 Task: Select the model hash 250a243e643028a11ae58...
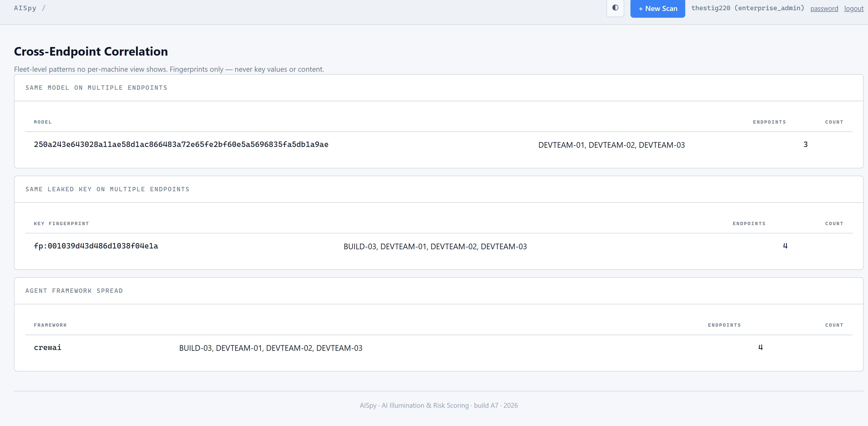tap(181, 145)
